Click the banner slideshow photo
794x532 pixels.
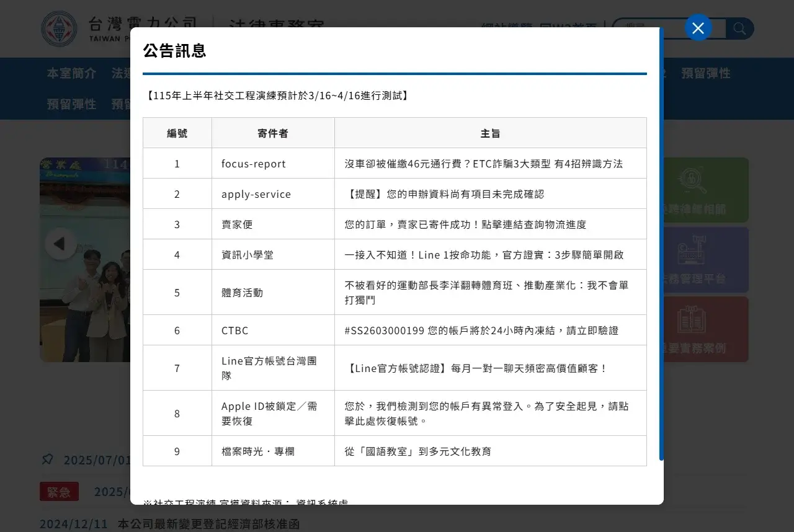[x=86, y=259]
